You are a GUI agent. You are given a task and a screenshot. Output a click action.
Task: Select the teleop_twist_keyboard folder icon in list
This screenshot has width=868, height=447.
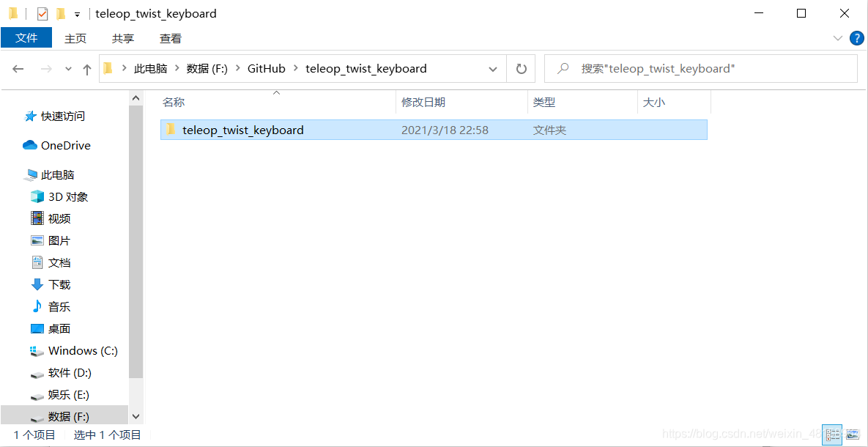[171, 130]
